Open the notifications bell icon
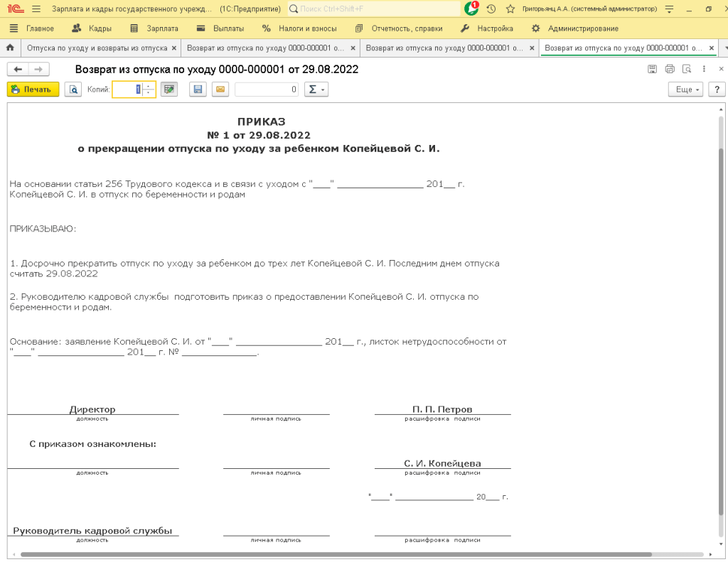This screenshot has height=562, width=728. [x=471, y=9]
